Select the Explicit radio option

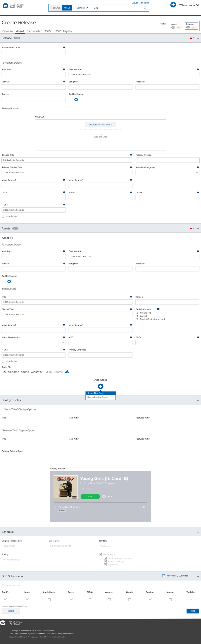pos(137,316)
